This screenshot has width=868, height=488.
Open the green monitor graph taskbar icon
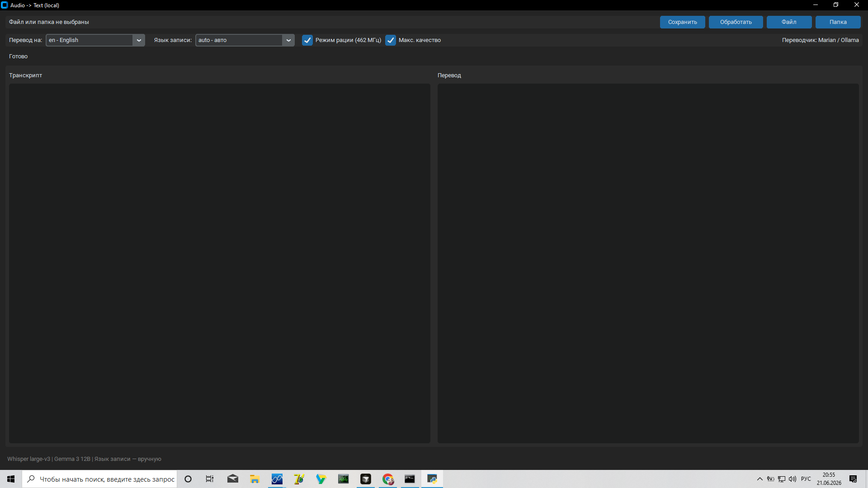344,479
